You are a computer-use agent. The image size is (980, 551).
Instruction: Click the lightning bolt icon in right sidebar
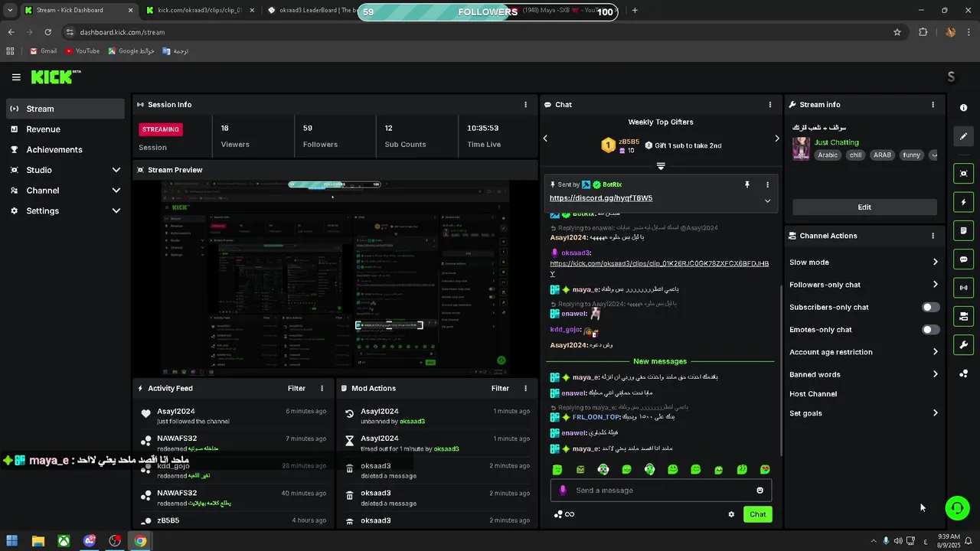964,202
